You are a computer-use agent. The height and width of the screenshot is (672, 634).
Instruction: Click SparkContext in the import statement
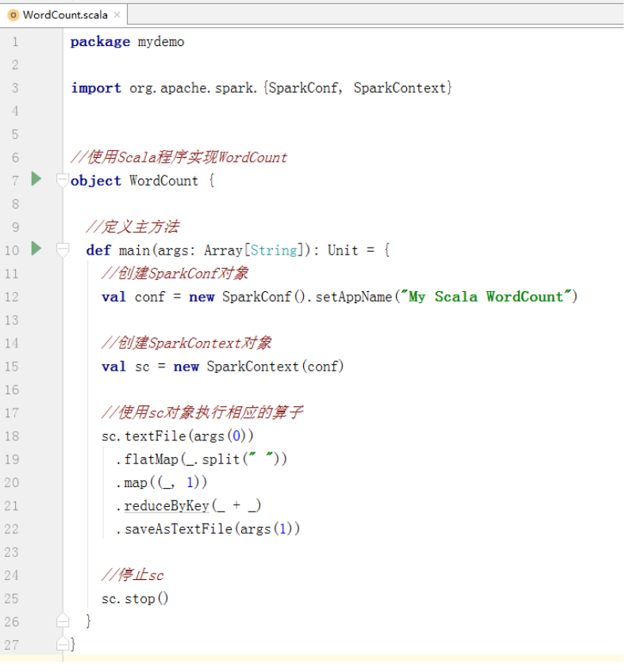click(x=401, y=88)
